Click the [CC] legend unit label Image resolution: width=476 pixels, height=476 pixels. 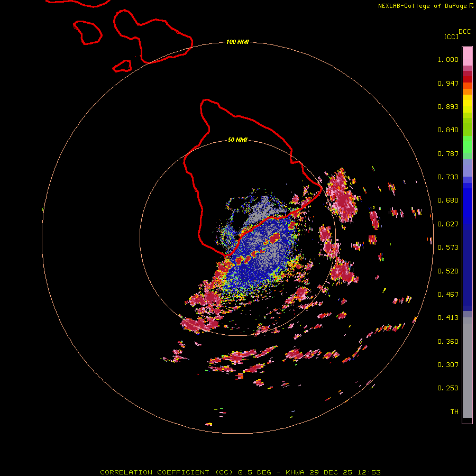451,36
